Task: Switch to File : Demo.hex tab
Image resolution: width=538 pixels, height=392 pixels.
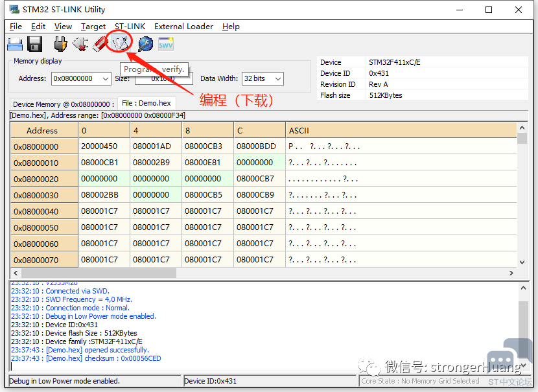Action: [x=146, y=103]
